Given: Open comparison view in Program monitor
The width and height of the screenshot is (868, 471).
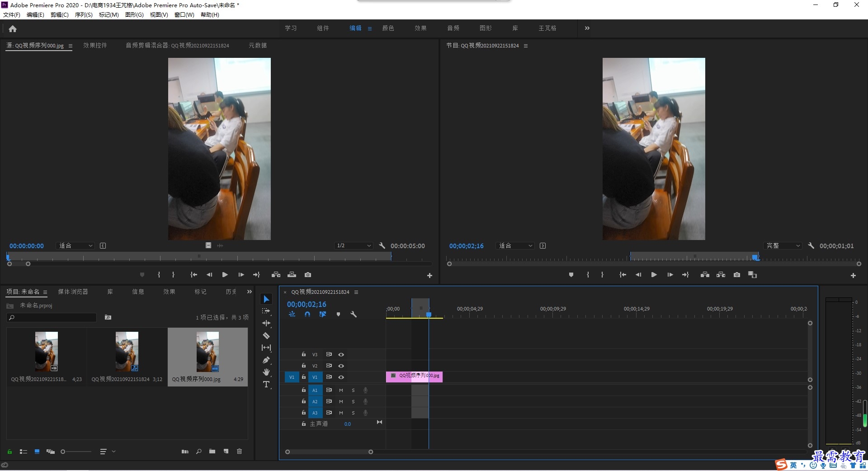Looking at the screenshot, I should coord(753,275).
